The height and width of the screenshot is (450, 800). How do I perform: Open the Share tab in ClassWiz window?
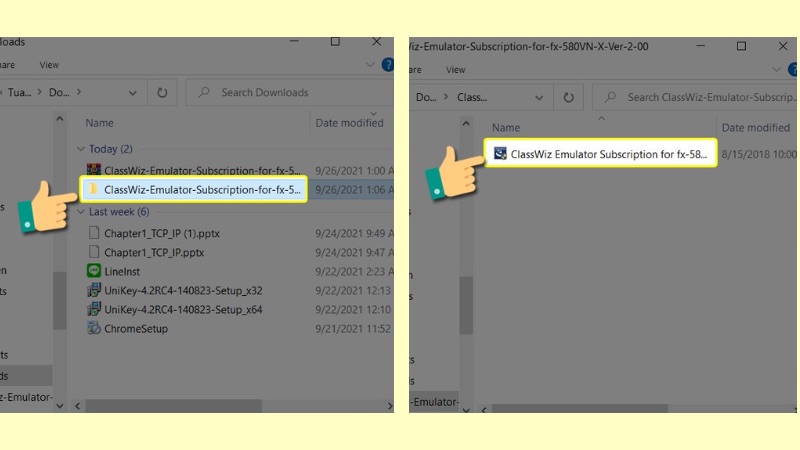point(415,69)
